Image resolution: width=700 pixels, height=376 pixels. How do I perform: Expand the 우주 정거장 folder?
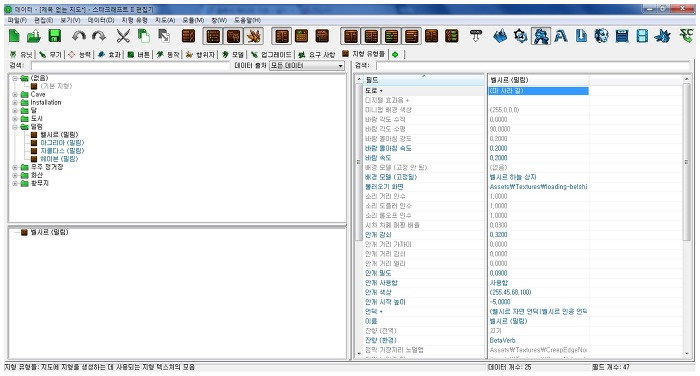pos(15,167)
